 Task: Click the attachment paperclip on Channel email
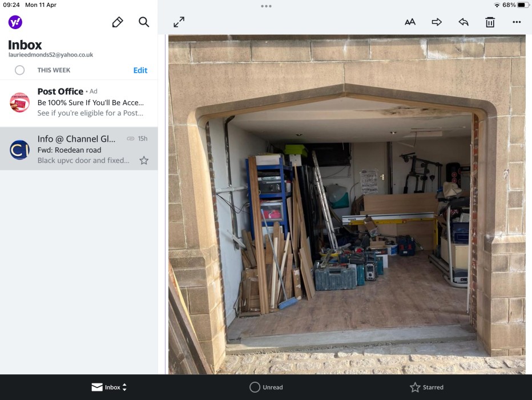131,138
